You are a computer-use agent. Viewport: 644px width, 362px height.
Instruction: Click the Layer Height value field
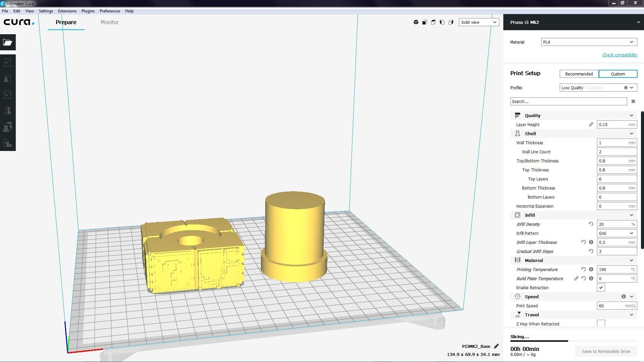pyautogui.click(x=617, y=124)
